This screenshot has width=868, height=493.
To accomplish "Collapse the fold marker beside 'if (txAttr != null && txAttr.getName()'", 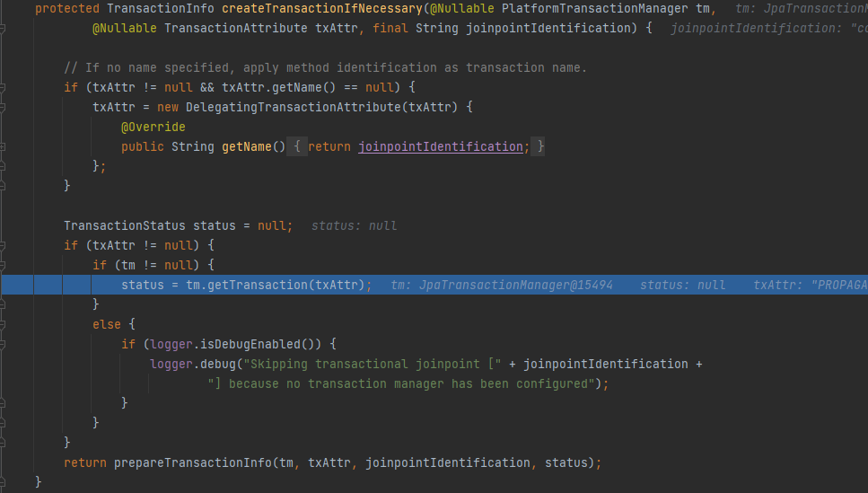I will [2, 87].
